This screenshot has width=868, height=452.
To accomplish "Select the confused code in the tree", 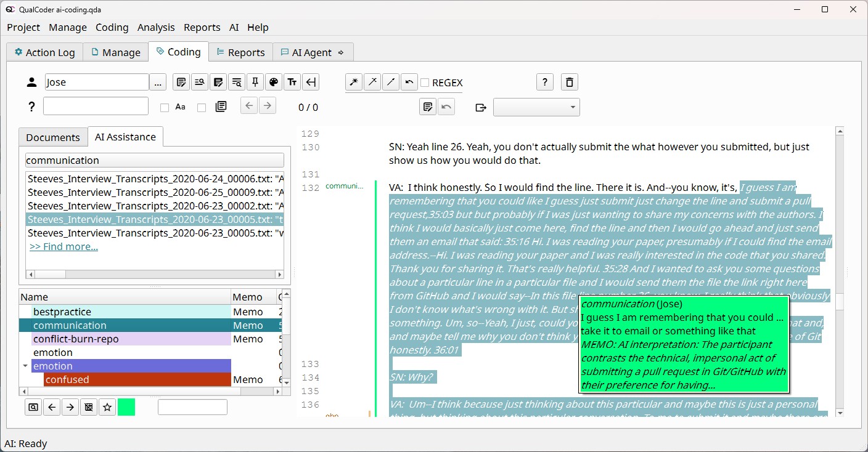I will (137, 379).
